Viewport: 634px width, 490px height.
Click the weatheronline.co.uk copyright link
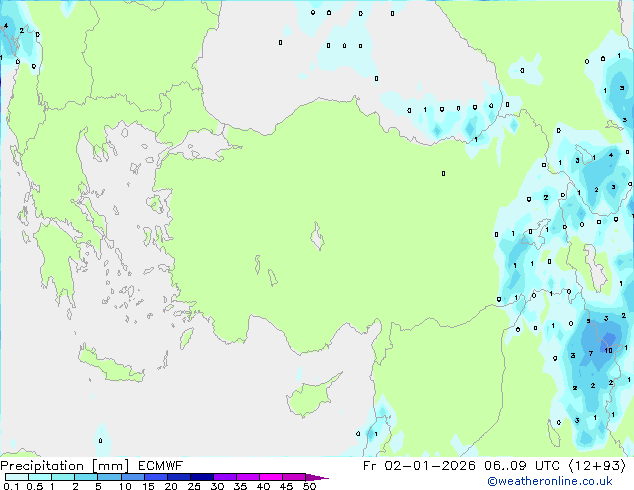(549, 481)
